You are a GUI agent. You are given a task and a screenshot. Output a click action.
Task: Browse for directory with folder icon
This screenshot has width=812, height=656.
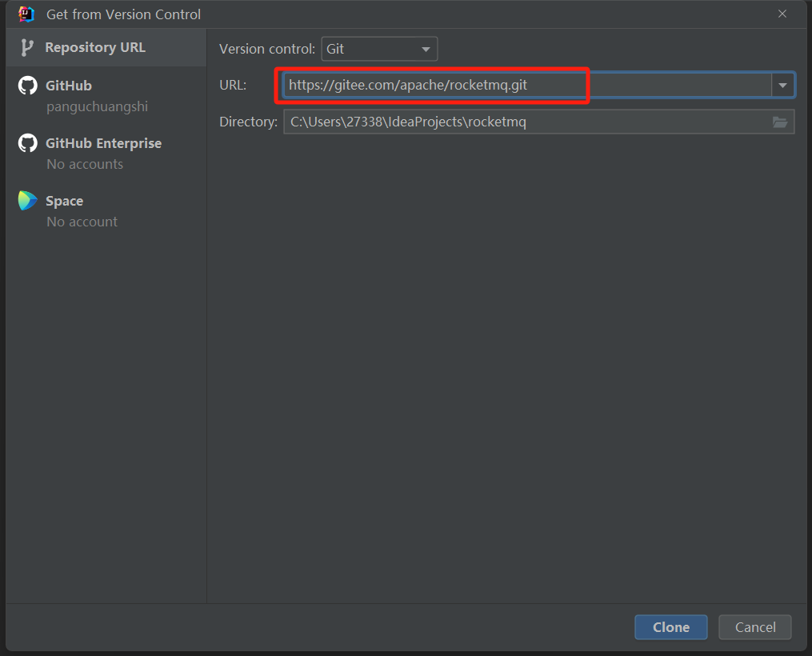click(780, 122)
